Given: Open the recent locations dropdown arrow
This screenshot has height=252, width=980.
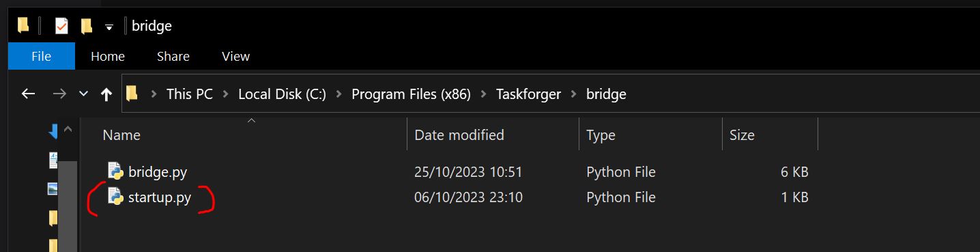Looking at the screenshot, I should [x=84, y=94].
